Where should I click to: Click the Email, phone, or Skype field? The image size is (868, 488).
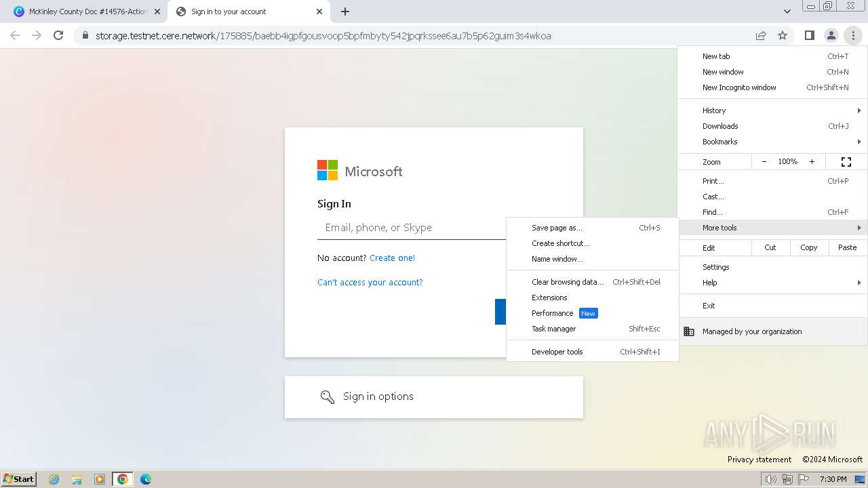(x=412, y=228)
